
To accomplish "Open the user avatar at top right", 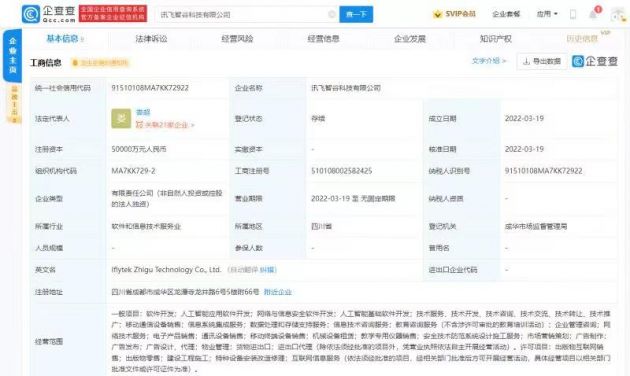I will tap(618, 14).
